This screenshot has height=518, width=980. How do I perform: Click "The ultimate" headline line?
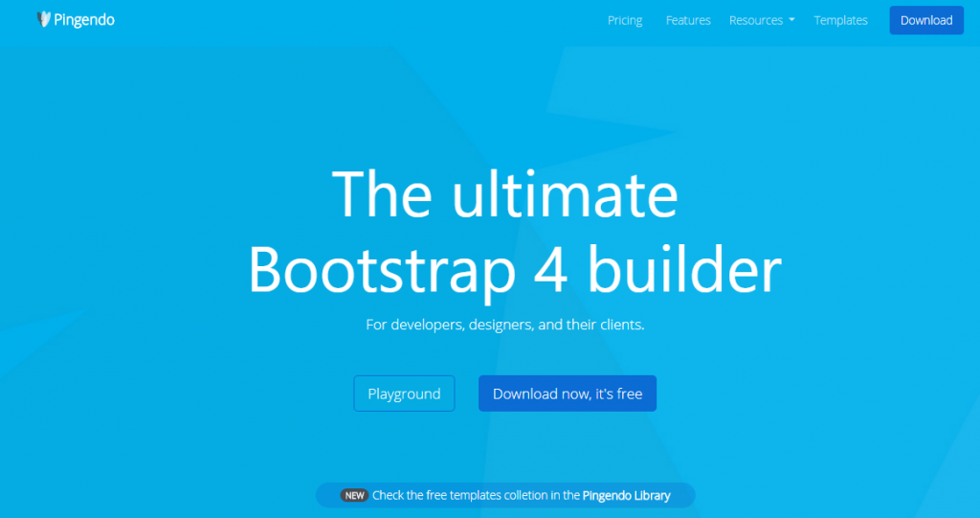click(x=504, y=194)
